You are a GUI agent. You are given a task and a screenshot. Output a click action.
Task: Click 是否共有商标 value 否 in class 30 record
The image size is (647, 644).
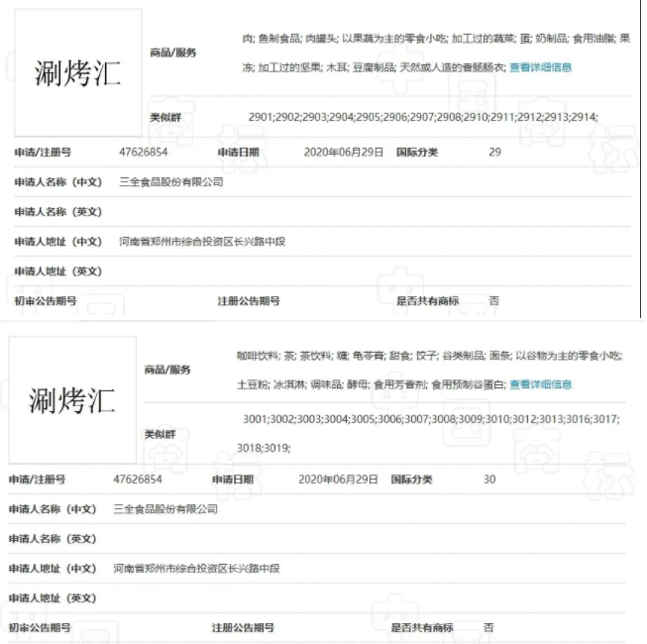click(x=488, y=627)
